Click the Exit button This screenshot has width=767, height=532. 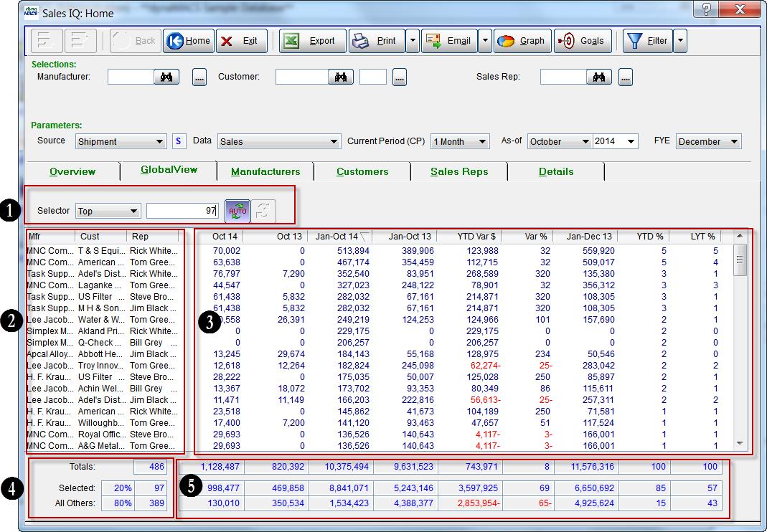242,41
